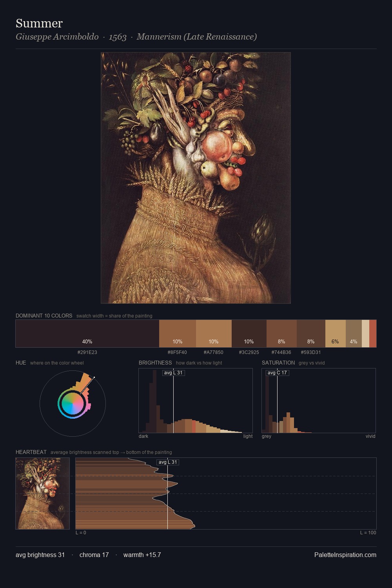
Task: Click the small heartbeat painting thumbnail
Action: [x=42, y=493]
